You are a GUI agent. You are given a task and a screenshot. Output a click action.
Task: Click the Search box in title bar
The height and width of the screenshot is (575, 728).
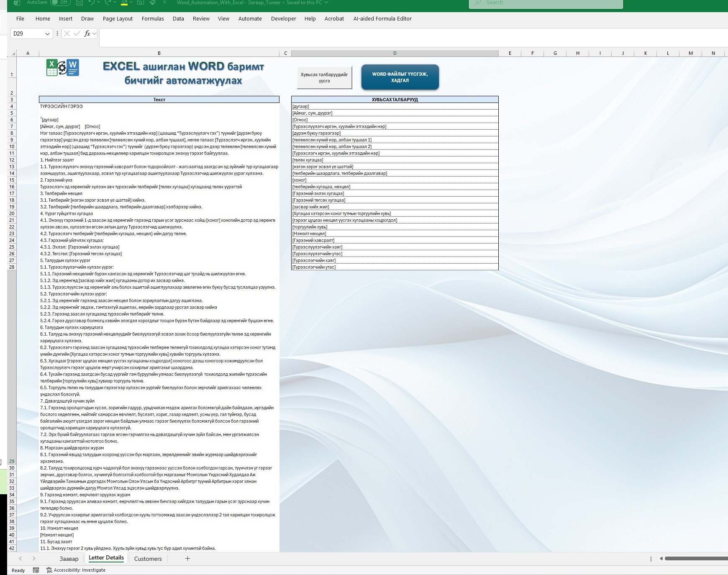(546, 3)
